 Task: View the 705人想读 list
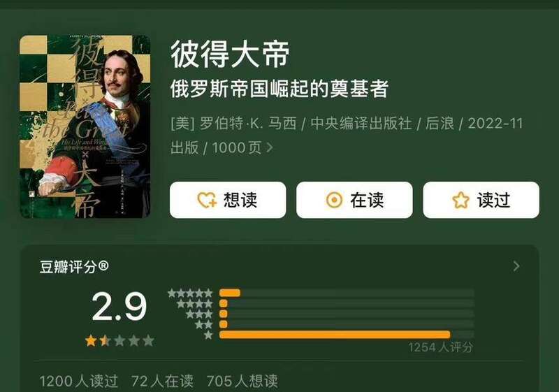242,381
